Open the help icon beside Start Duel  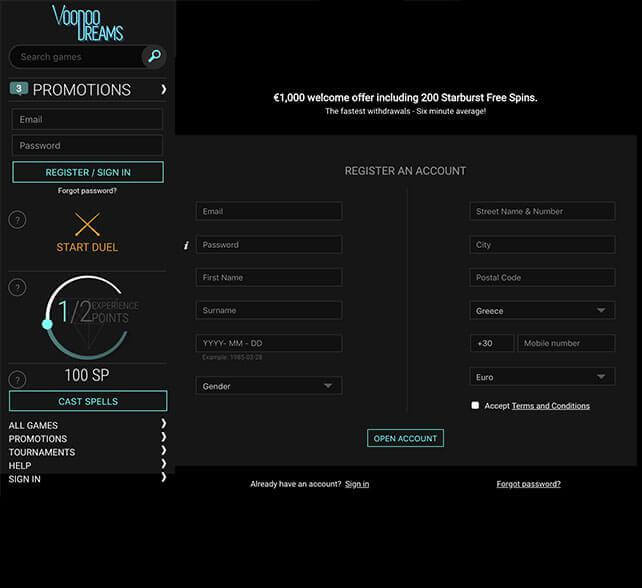[x=17, y=220]
